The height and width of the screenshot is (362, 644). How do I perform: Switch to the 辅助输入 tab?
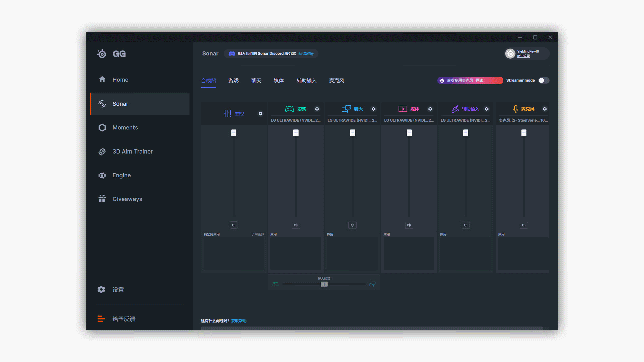307,81
